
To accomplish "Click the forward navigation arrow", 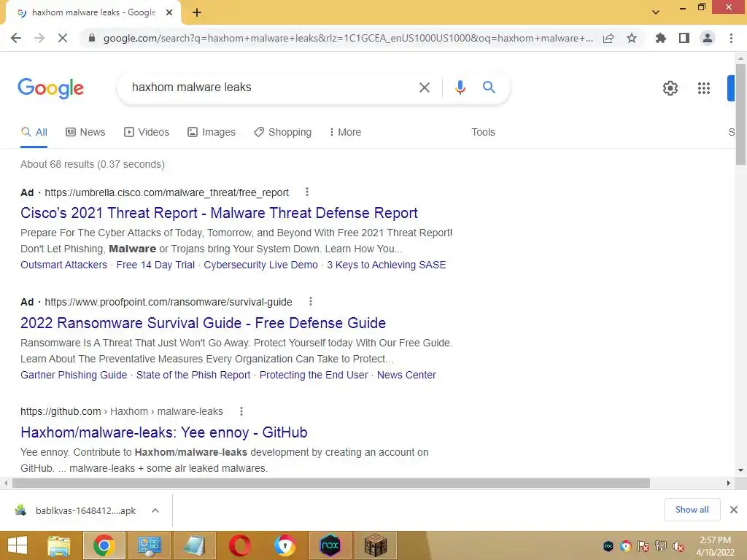I will (x=39, y=38).
